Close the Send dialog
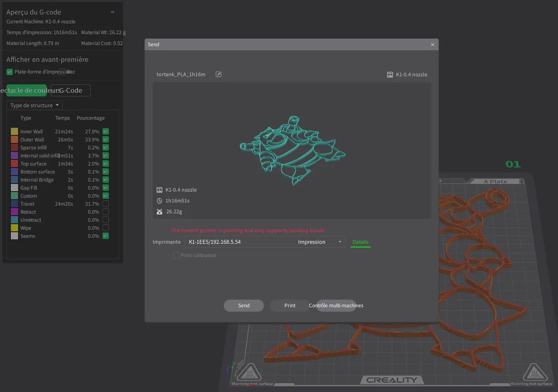Image resolution: width=558 pixels, height=392 pixels. [433, 45]
